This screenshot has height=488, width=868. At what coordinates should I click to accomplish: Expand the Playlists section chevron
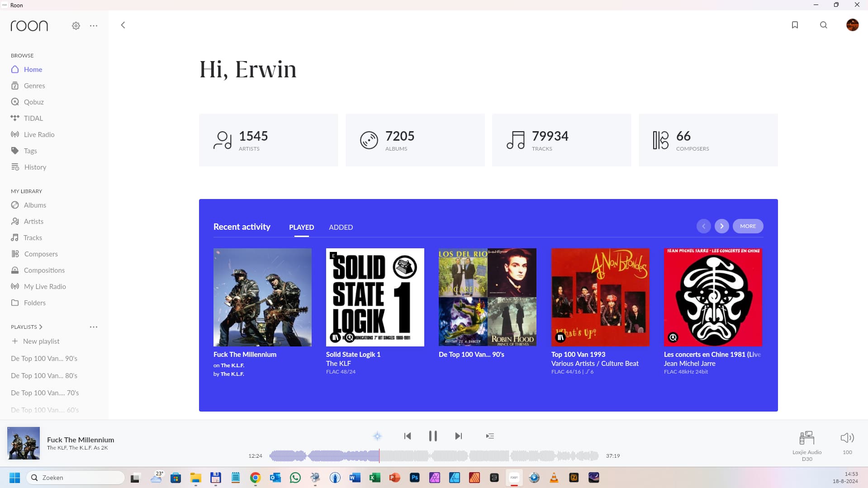(41, 327)
